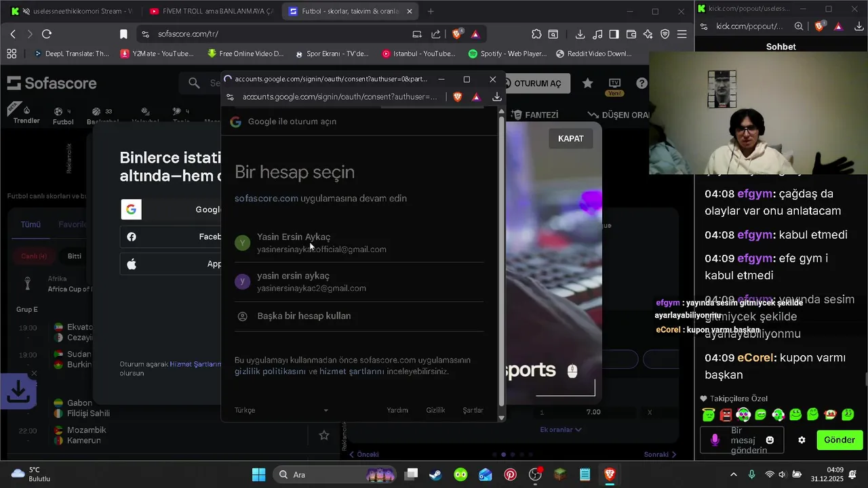Click the large download arrow overlay icon
Viewport: 868px width, 488px height.
tap(18, 390)
